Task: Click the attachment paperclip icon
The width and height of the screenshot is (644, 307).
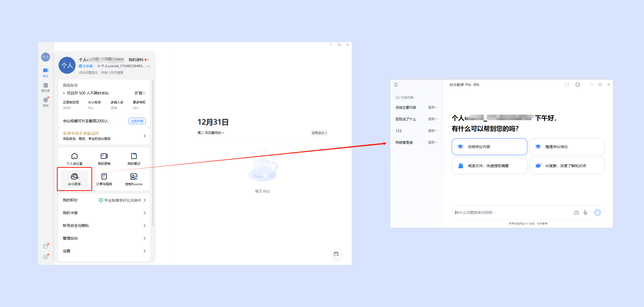Action: tap(585, 213)
